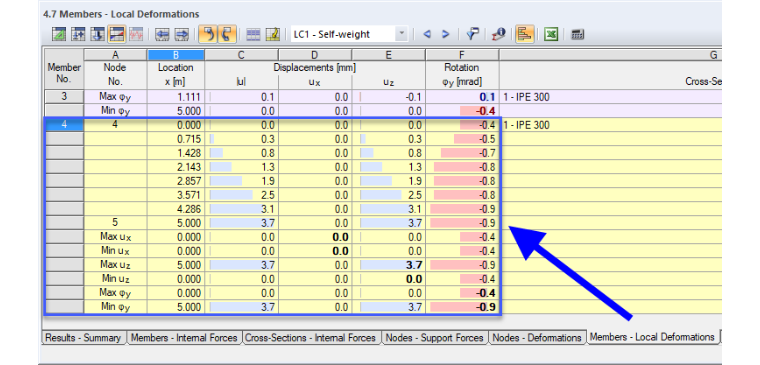760x365 pixels.
Task: Click |u| value 1.9 at location 2.857
Action: point(241,181)
